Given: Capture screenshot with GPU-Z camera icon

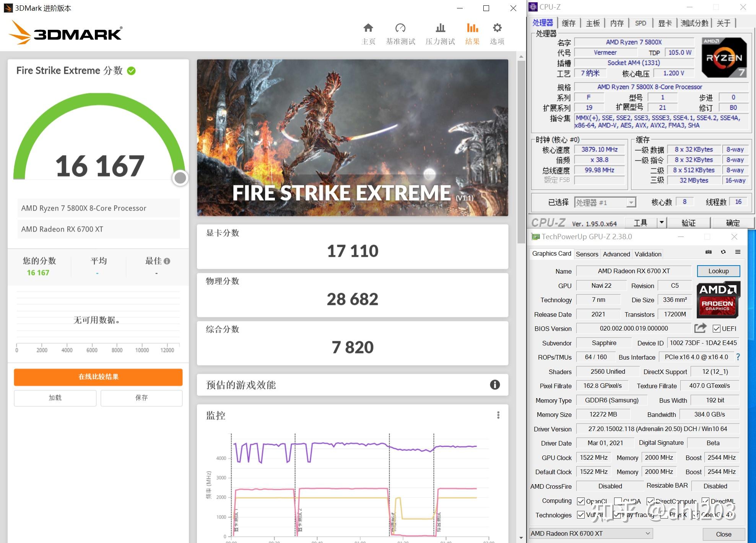Looking at the screenshot, I should coord(708,252).
